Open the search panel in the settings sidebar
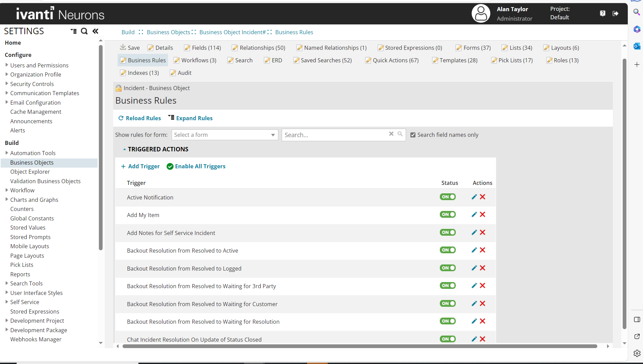This screenshot has height=364, width=643. coord(84,31)
